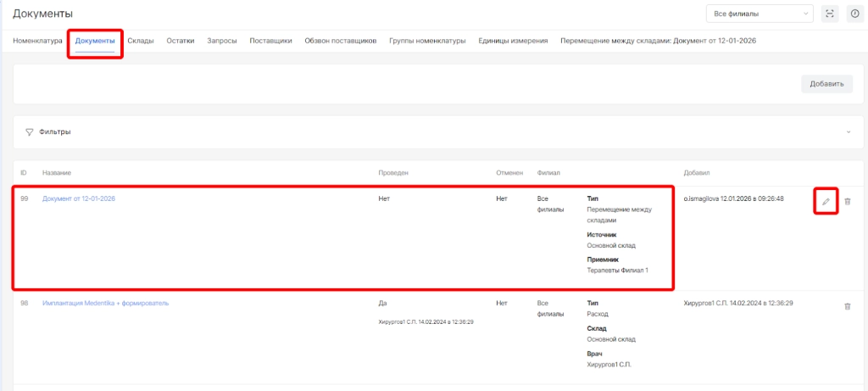Open the Все филиалы dropdown
Image resolution: width=868 pixels, height=391 pixels.
(x=759, y=14)
